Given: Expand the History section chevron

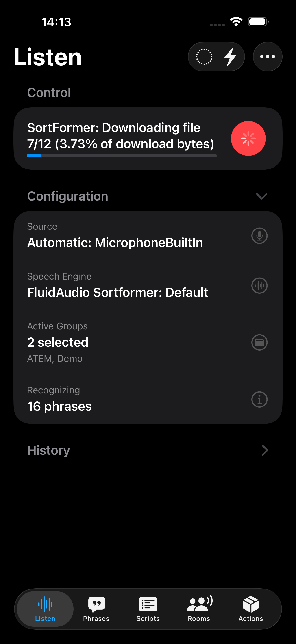Looking at the screenshot, I should pos(265,450).
